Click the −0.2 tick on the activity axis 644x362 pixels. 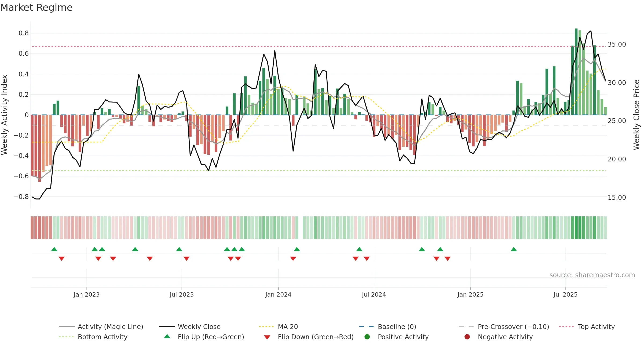click(x=21, y=135)
